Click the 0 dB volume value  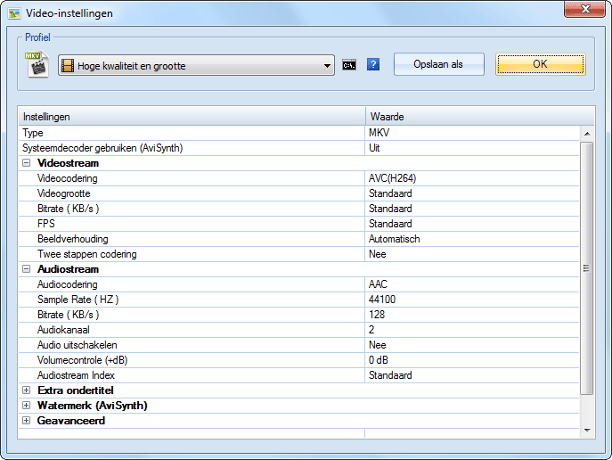(x=379, y=361)
